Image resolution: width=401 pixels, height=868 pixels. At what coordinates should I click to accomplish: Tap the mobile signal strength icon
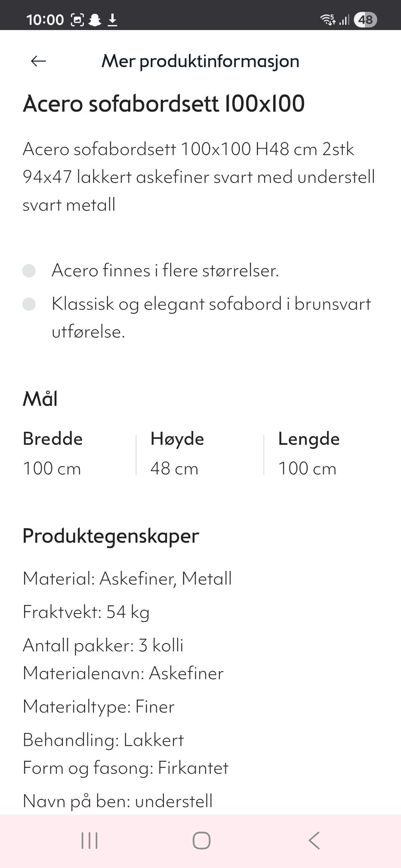click(343, 19)
